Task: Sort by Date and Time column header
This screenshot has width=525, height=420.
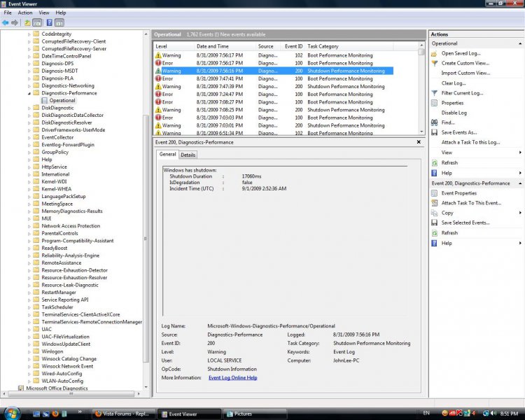Action: pos(225,46)
